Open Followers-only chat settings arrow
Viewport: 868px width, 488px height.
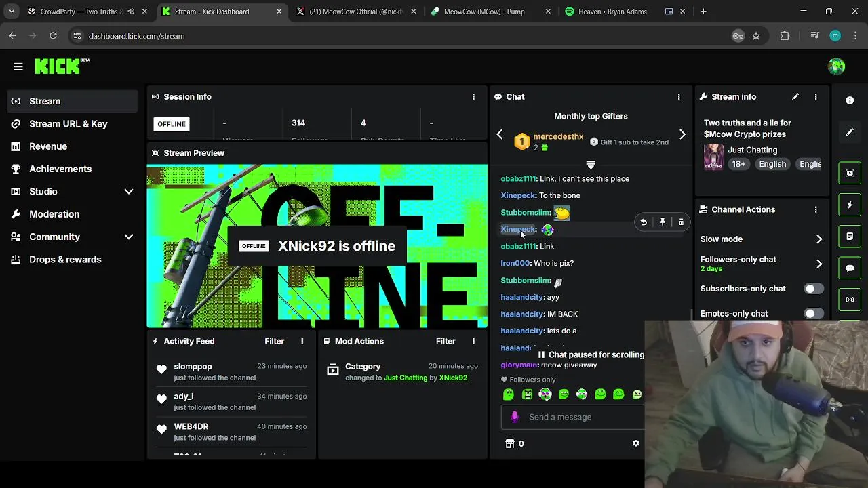coord(818,264)
